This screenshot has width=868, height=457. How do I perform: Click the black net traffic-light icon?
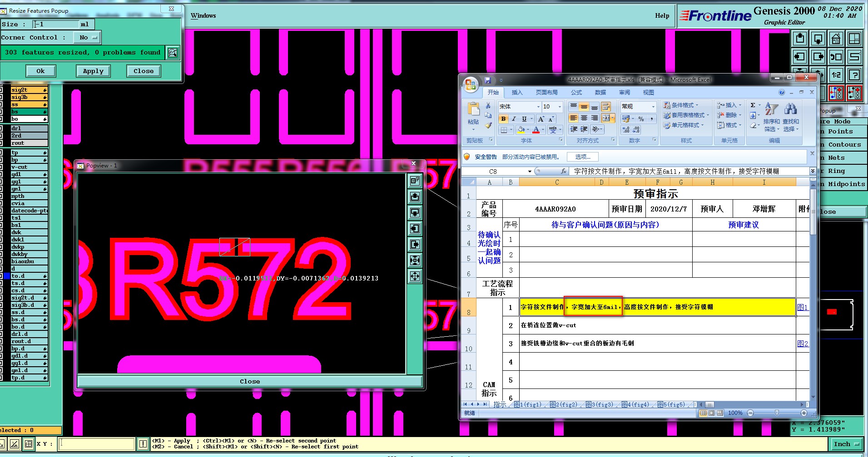coord(854,93)
